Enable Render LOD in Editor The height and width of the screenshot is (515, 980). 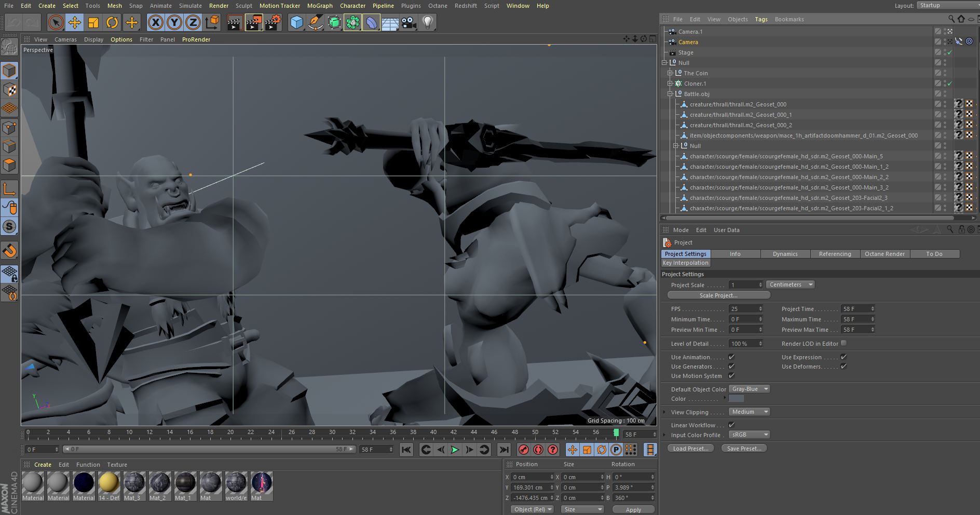[843, 343]
